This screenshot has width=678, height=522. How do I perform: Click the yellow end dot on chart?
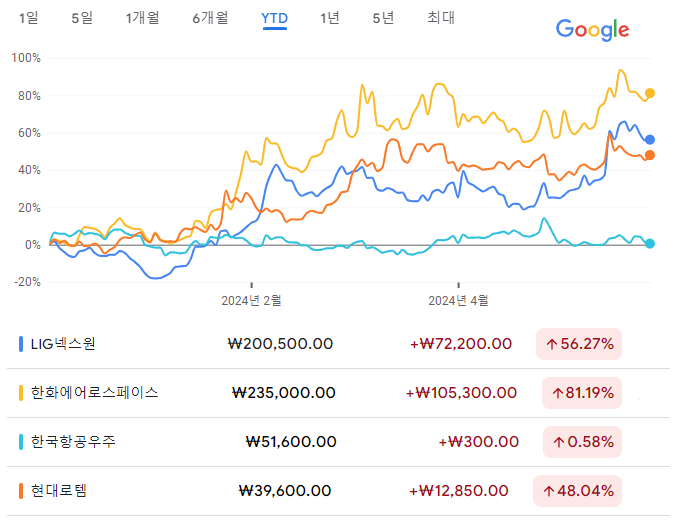coord(649,93)
